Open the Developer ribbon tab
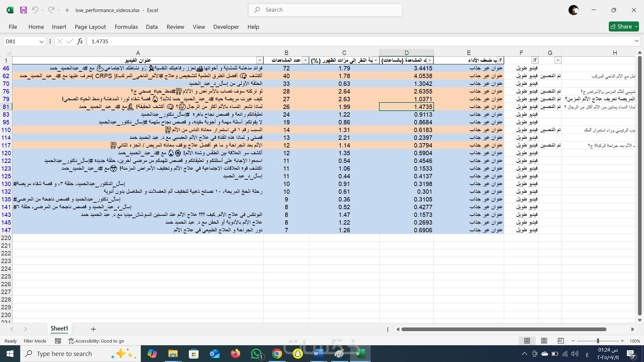The image size is (644, 362). 226,27
